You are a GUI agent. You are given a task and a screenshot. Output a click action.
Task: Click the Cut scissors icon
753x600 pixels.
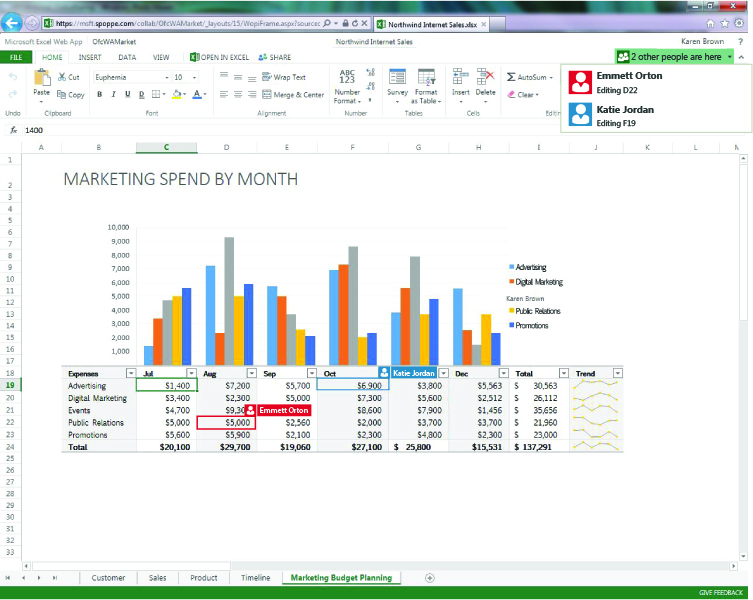click(x=62, y=77)
